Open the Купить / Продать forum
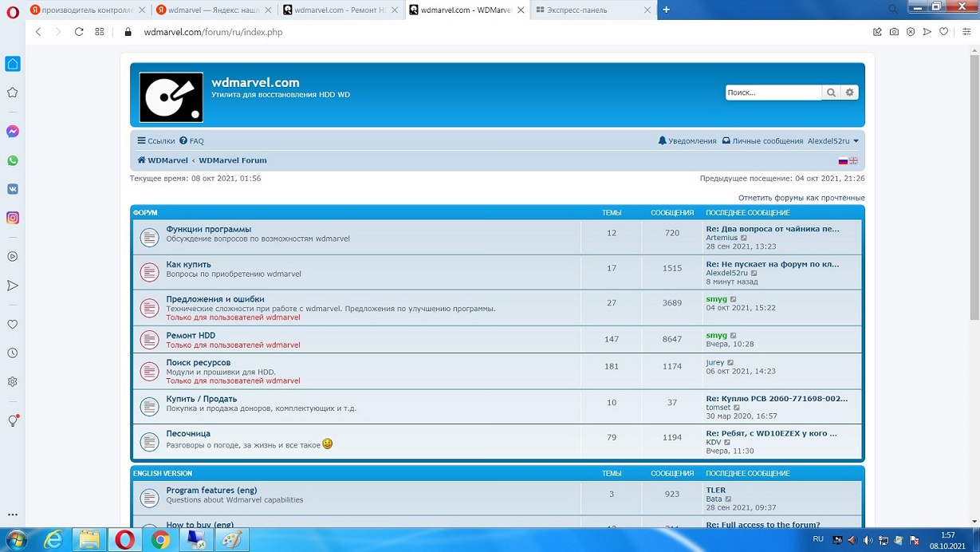 pyautogui.click(x=202, y=399)
